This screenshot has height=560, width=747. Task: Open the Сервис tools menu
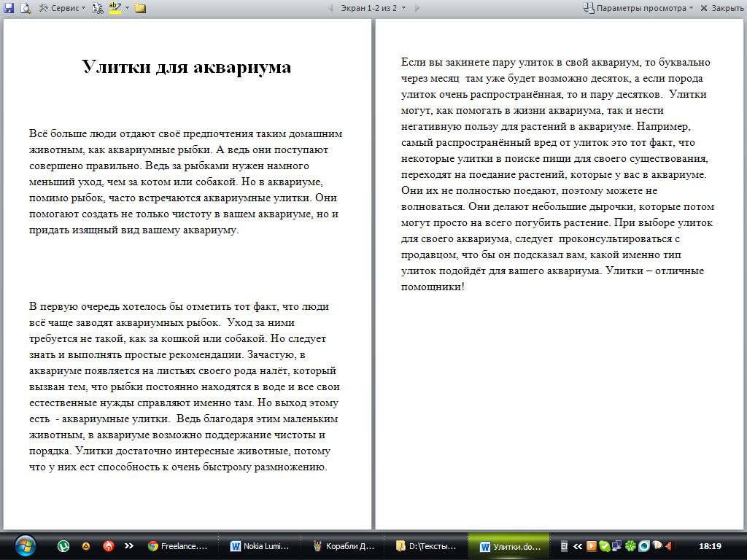coord(63,7)
